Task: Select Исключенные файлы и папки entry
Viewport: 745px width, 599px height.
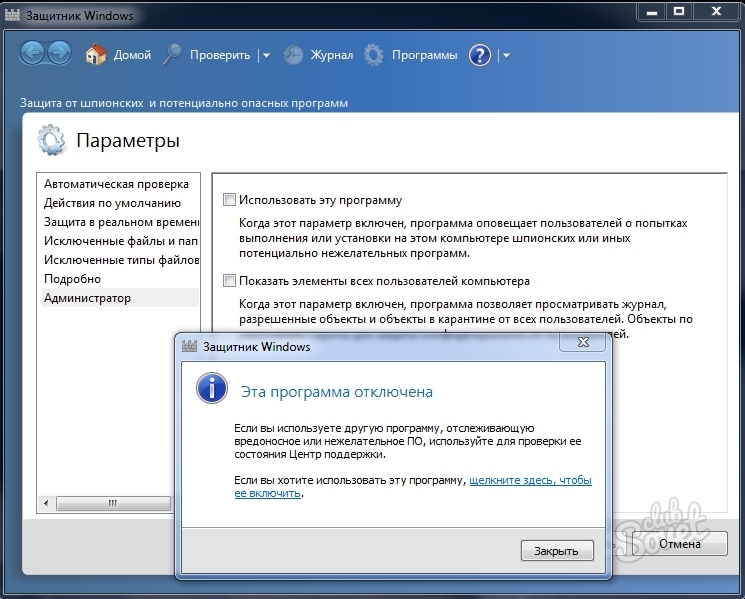Action: coord(121,241)
